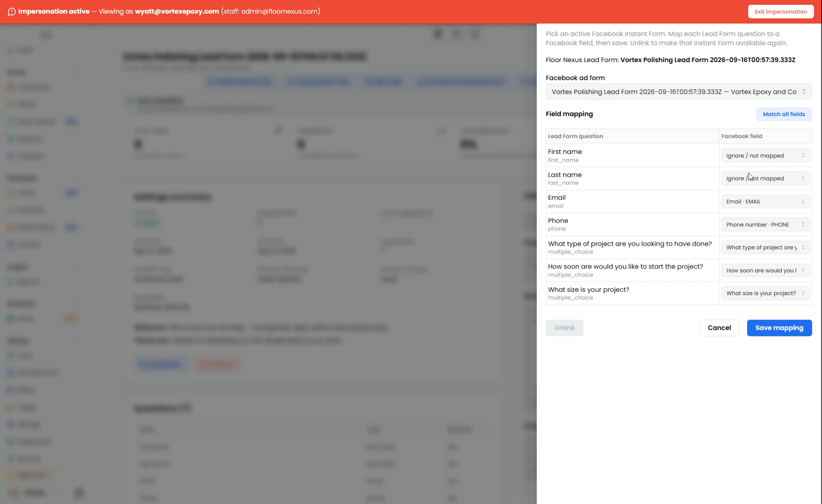Change the Phone number mapping dropdown
Image resolution: width=822 pixels, height=504 pixels.
[x=765, y=224]
